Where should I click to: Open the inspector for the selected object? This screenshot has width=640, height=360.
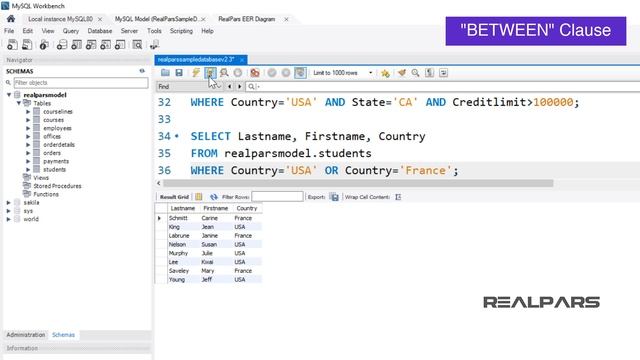pyautogui.click(x=44, y=44)
